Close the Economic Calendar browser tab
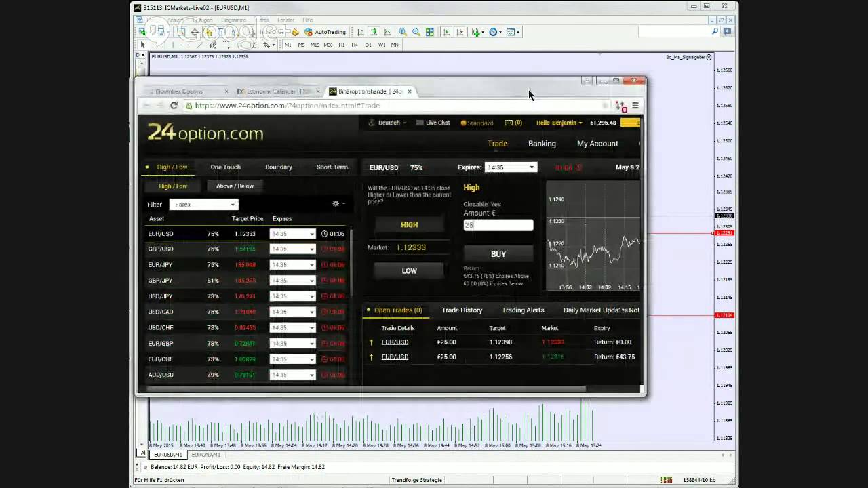The height and width of the screenshot is (488, 868). pyautogui.click(x=317, y=91)
